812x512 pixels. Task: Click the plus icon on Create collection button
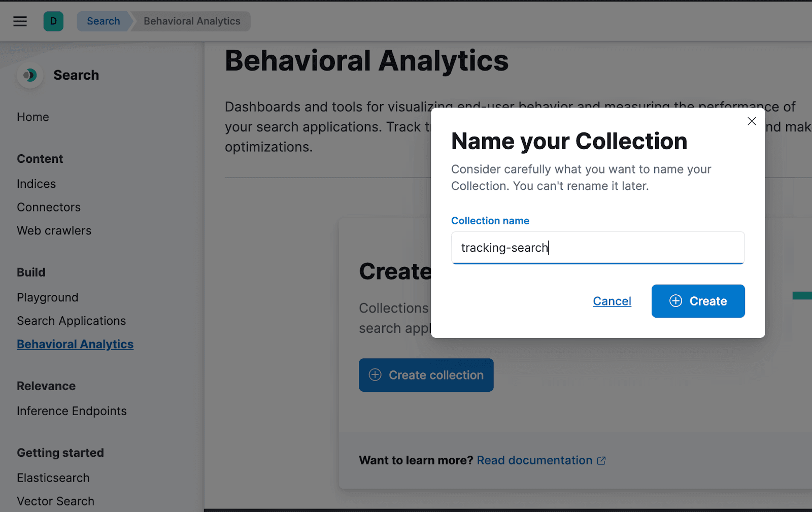click(375, 374)
